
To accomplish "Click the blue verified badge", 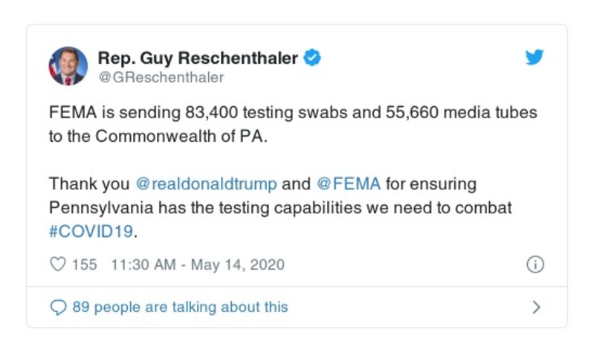I will [x=313, y=58].
